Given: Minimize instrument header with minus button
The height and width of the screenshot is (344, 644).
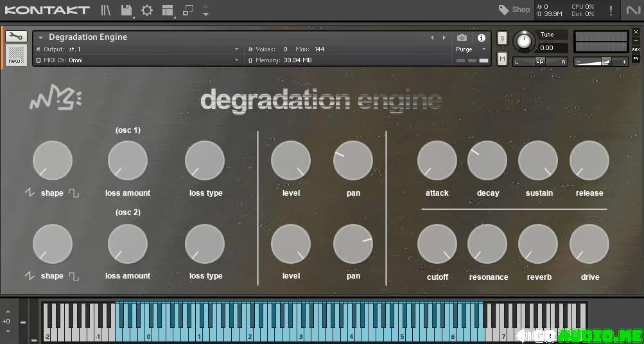Looking at the screenshot, I should click(x=636, y=40).
